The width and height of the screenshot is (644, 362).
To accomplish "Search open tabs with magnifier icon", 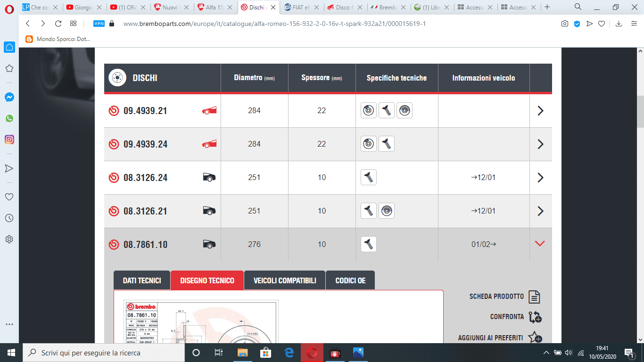I will click(578, 7).
